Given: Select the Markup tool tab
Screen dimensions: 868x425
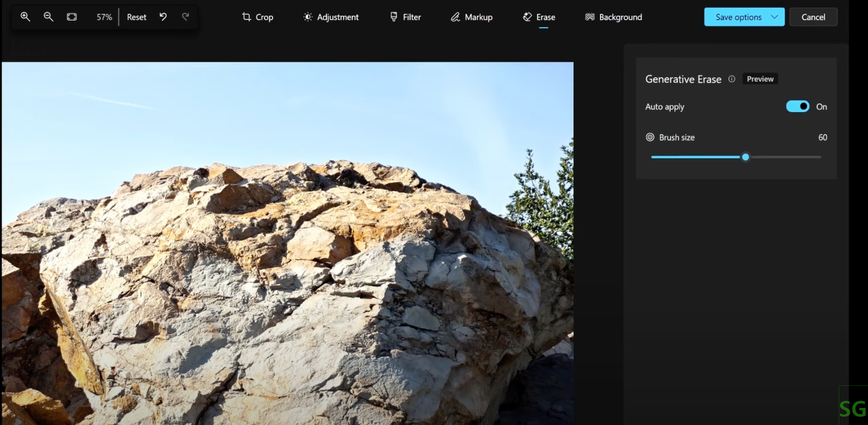Looking at the screenshot, I should (x=471, y=17).
